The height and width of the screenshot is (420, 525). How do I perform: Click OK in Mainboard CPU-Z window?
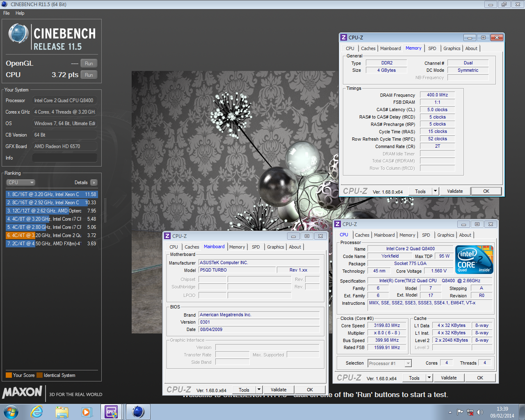tap(310, 390)
